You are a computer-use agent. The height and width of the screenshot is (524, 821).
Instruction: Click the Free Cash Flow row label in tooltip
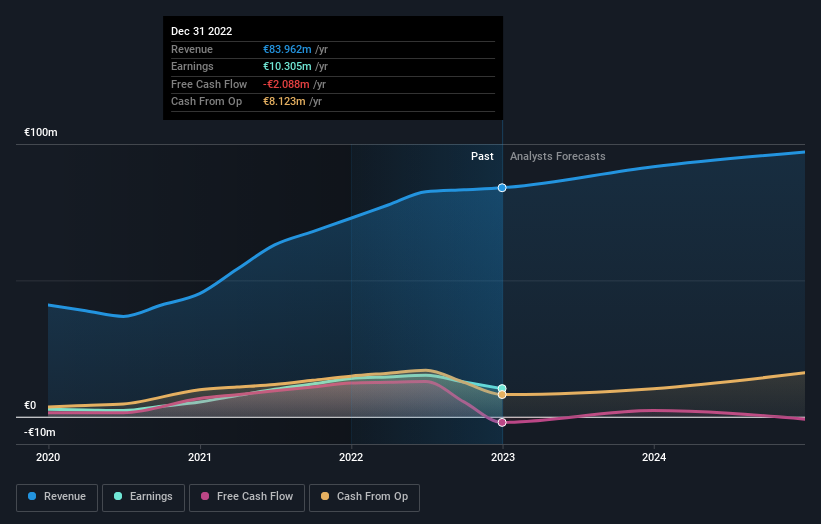(x=209, y=84)
